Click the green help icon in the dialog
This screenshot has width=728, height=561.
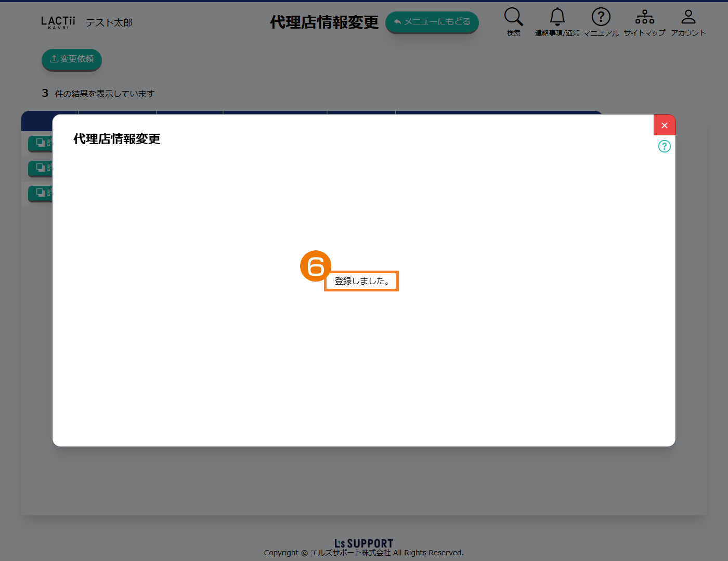coord(664,146)
